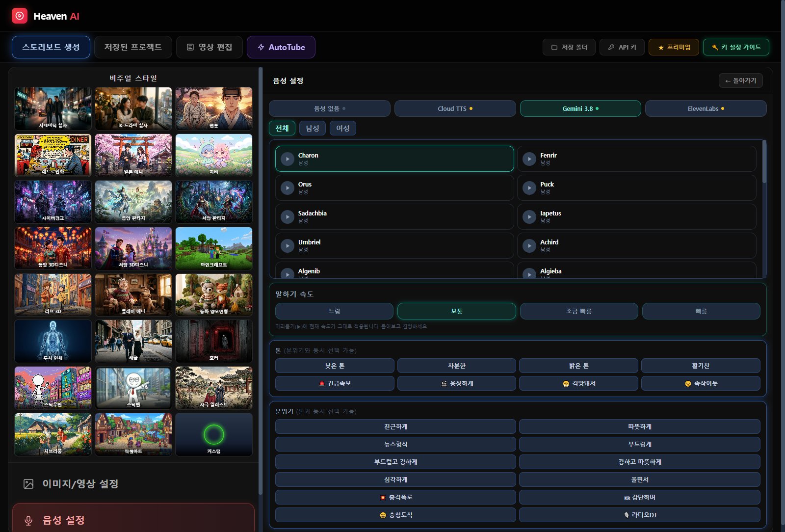Image resolution: width=785 pixels, height=532 pixels.
Task: Play the Fenrir voice preview
Action: coord(529,159)
